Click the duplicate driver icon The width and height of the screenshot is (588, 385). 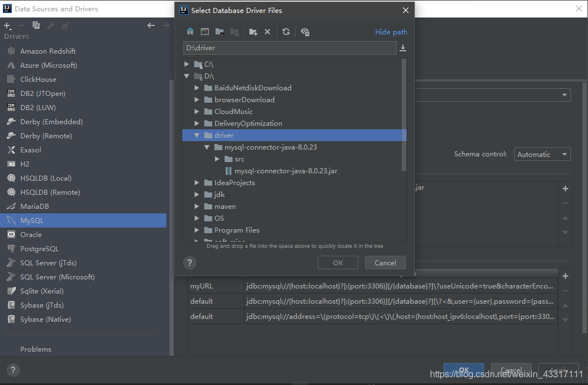coord(36,25)
